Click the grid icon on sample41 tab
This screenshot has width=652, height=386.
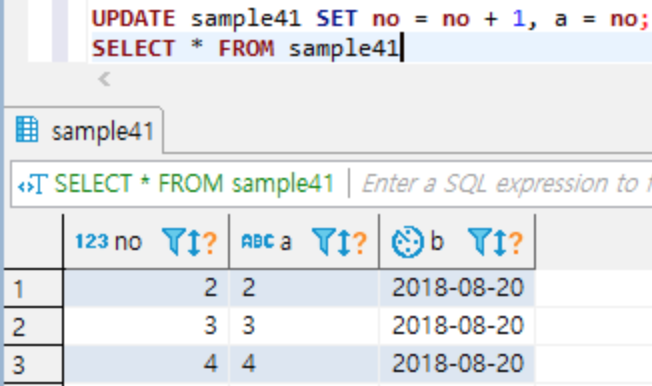tap(27, 130)
